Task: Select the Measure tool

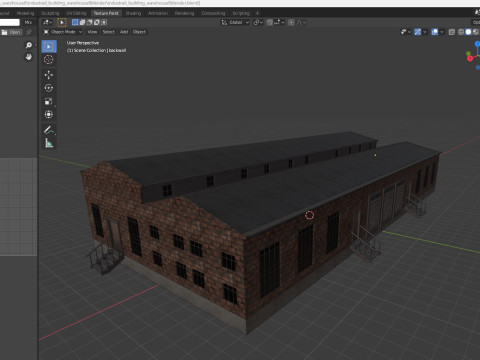Action: (x=49, y=143)
